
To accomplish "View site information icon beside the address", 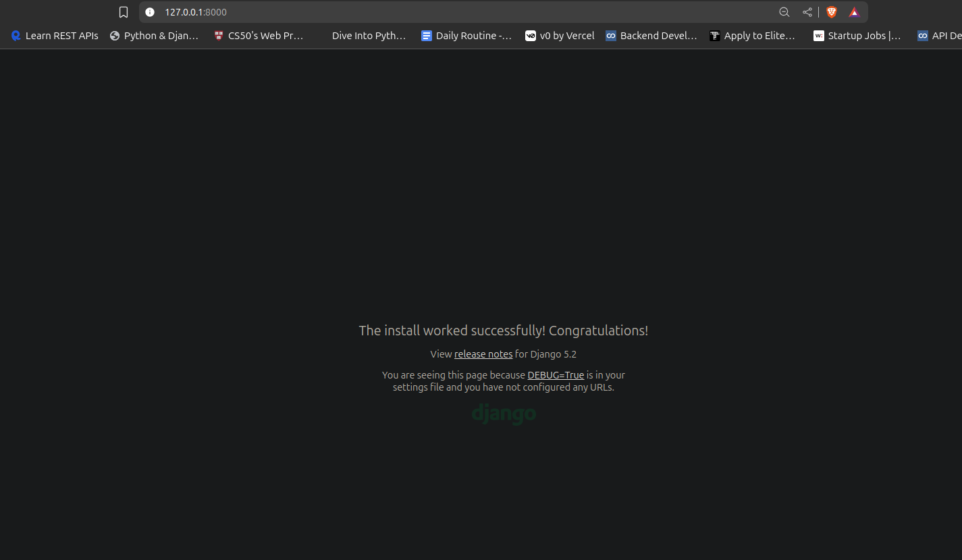I will (x=150, y=12).
